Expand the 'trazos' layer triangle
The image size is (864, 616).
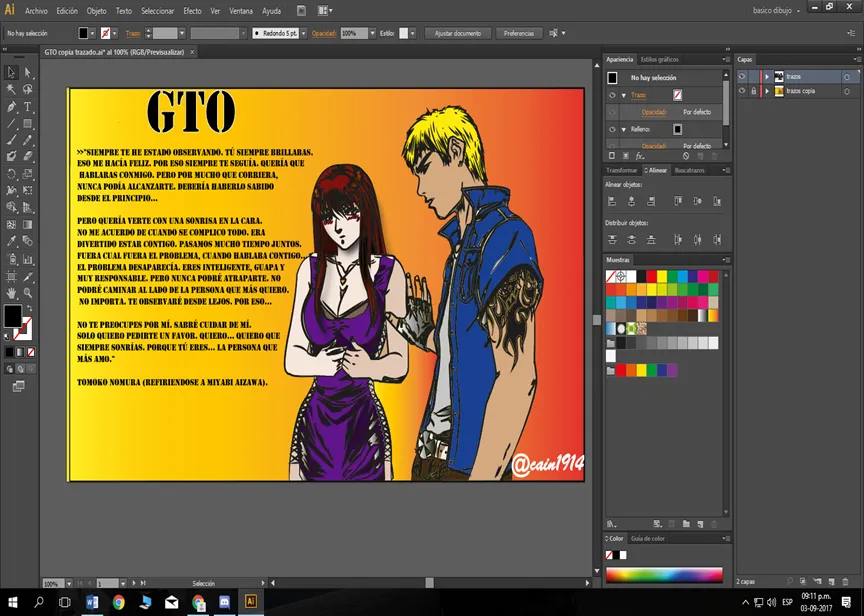[767, 77]
